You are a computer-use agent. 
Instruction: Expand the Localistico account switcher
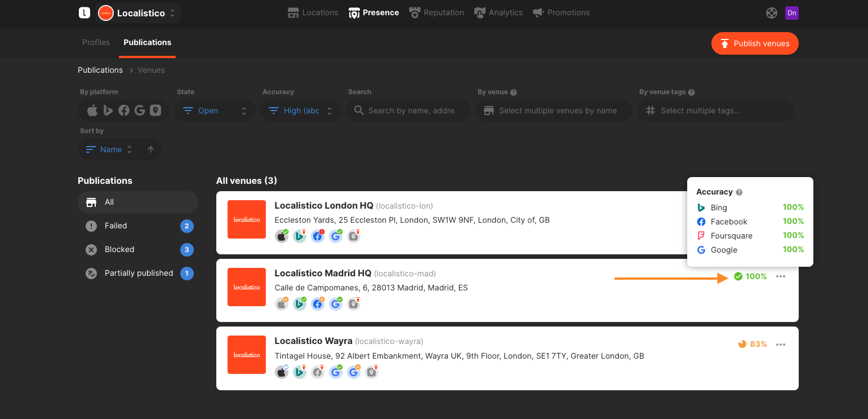pos(137,13)
